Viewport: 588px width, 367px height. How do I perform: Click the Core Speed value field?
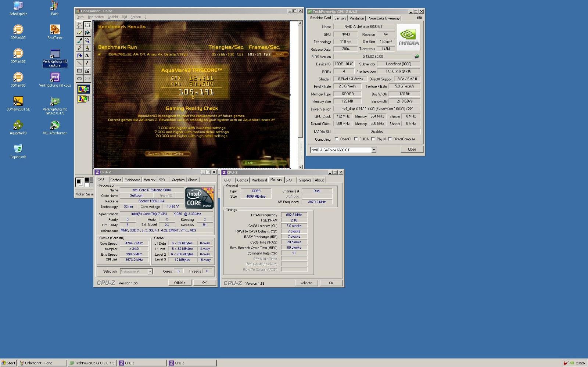pos(134,244)
